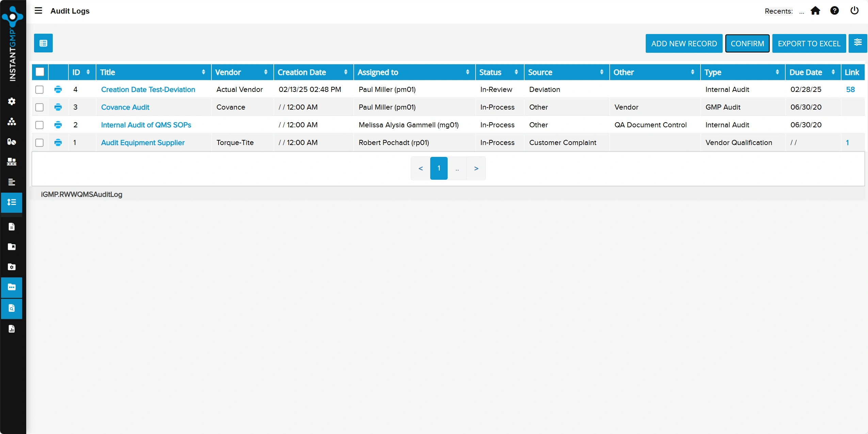This screenshot has height=434, width=868.
Task: Click the print icon for record 1
Action: click(58, 143)
